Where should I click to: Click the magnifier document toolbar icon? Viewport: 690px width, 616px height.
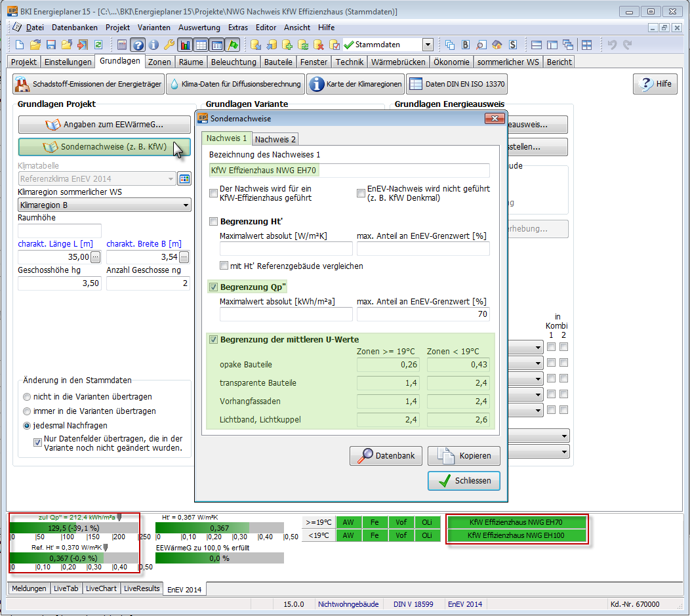[x=481, y=45]
